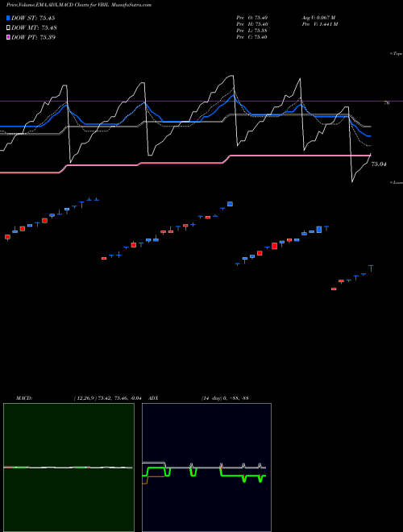This screenshot has height=532, width=403.
Task: Click the large blue candle ending the second run
Action: [230, 204]
